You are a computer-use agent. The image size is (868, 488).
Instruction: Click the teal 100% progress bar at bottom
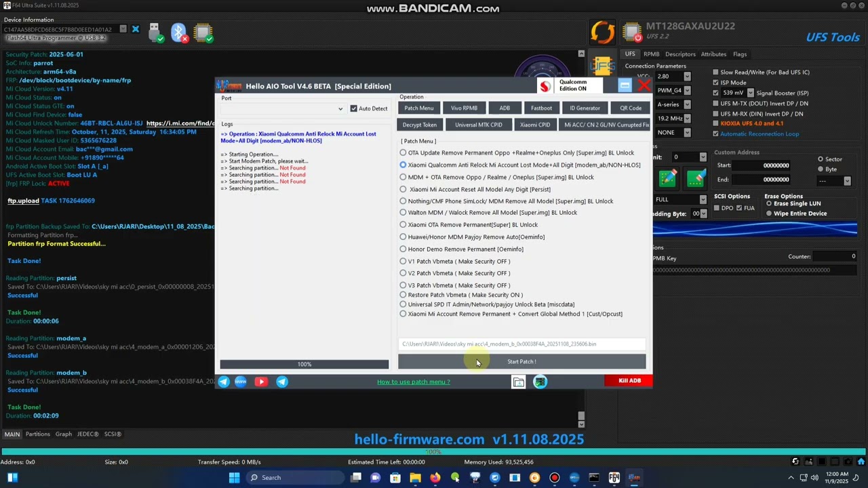pos(434,452)
